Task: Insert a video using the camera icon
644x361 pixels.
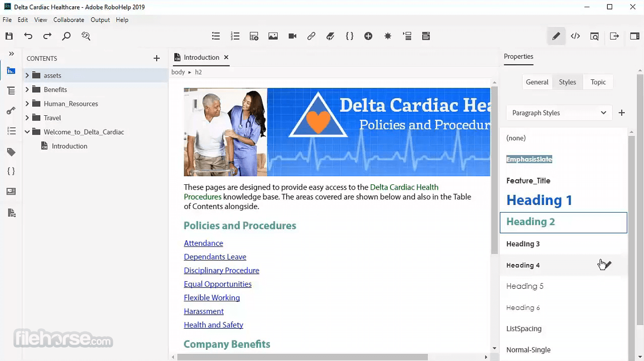Action: (x=292, y=36)
